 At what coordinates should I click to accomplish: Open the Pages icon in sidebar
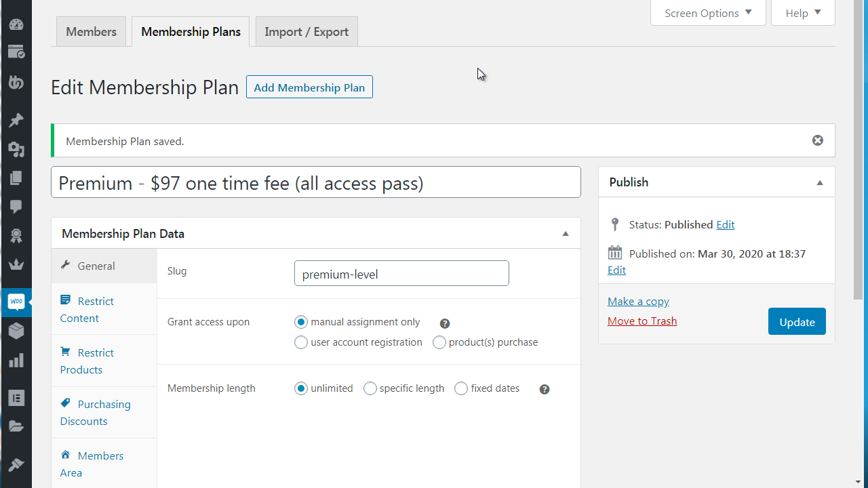pyautogui.click(x=16, y=178)
